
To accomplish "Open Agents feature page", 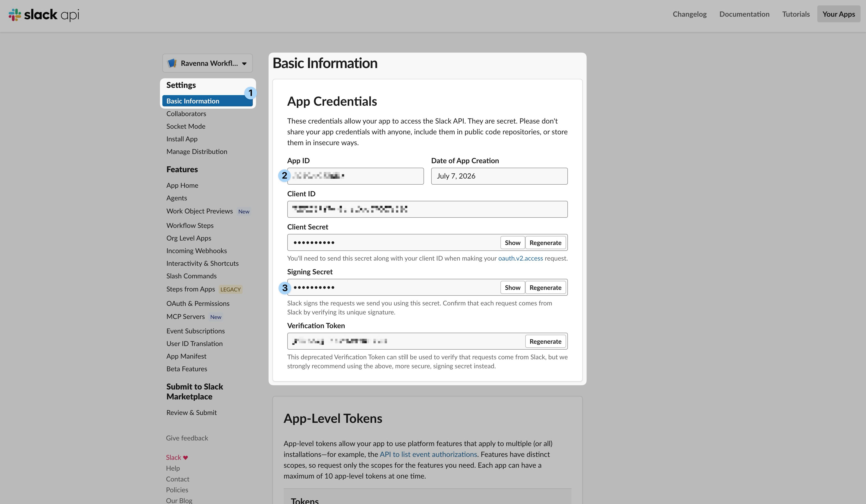I will pyautogui.click(x=177, y=198).
